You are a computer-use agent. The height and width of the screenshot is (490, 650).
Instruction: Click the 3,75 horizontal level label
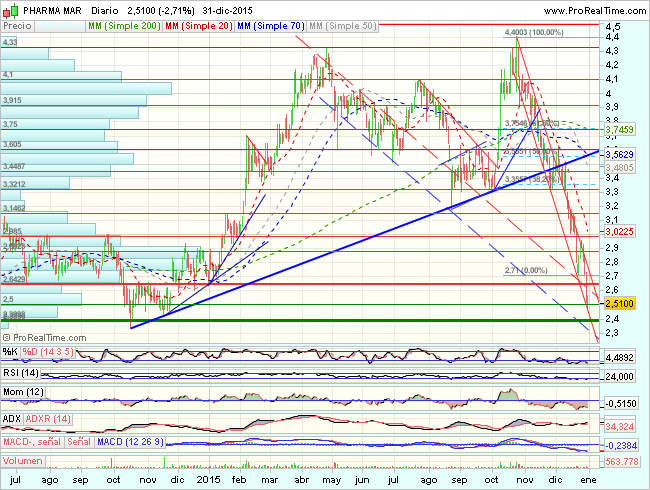coord(10,124)
